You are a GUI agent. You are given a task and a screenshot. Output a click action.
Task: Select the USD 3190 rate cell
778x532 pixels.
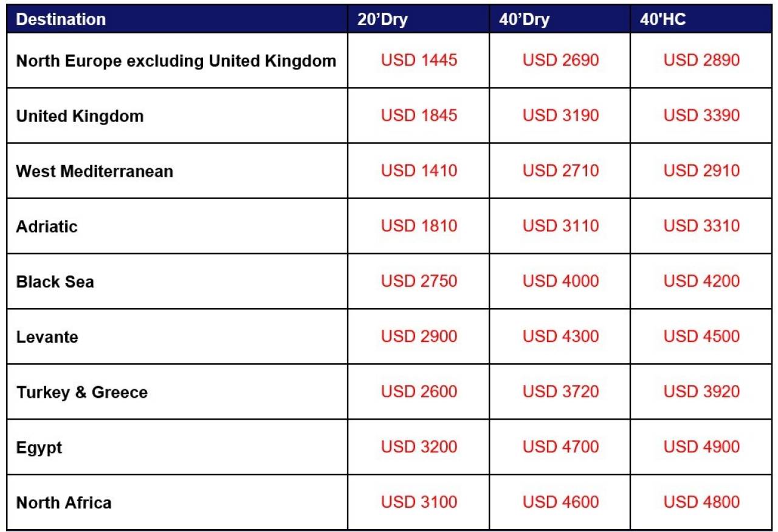pos(560,116)
